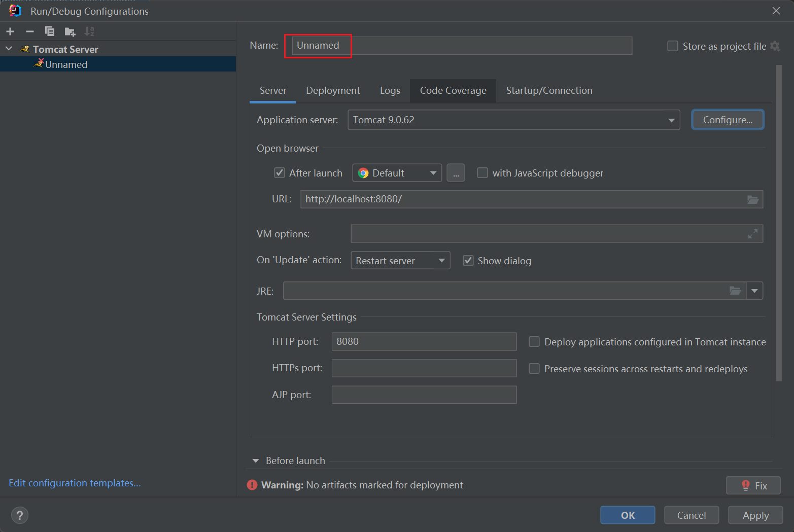This screenshot has height=532, width=794.
Task: Click the Move into new folder icon
Action: (x=70, y=32)
